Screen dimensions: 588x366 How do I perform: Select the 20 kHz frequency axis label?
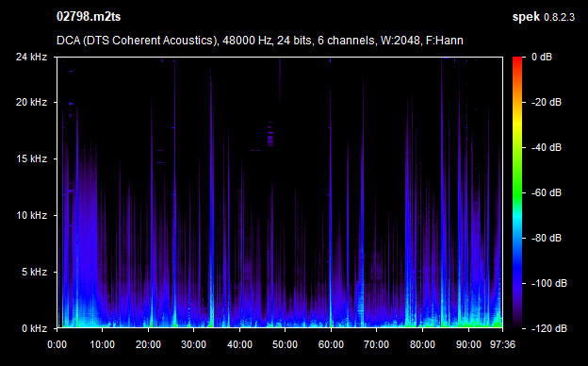click(x=31, y=102)
